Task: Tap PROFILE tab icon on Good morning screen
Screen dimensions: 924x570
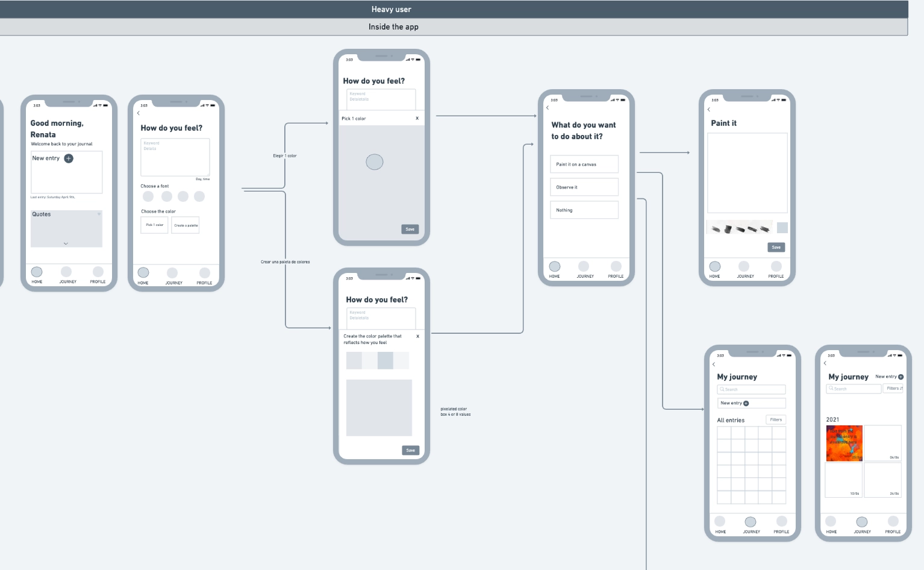Action: [98, 272]
